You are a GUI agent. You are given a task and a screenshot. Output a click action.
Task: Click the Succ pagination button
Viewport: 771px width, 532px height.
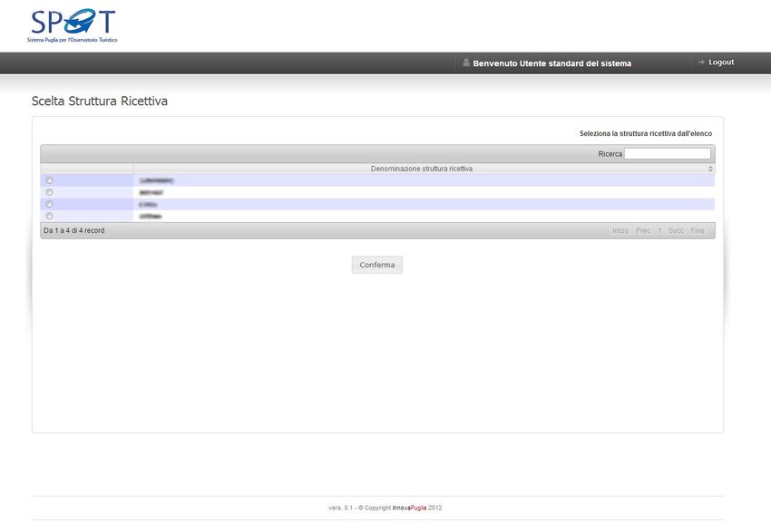click(x=676, y=231)
